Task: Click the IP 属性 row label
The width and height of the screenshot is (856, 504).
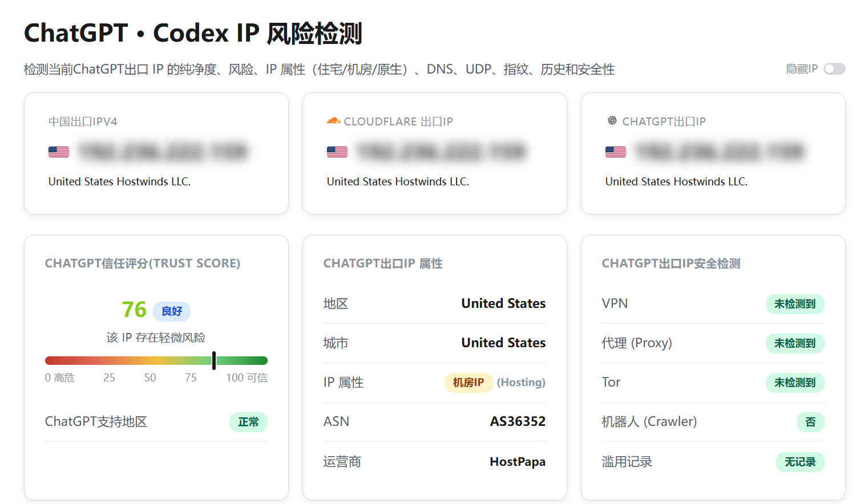Action: click(344, 382)
